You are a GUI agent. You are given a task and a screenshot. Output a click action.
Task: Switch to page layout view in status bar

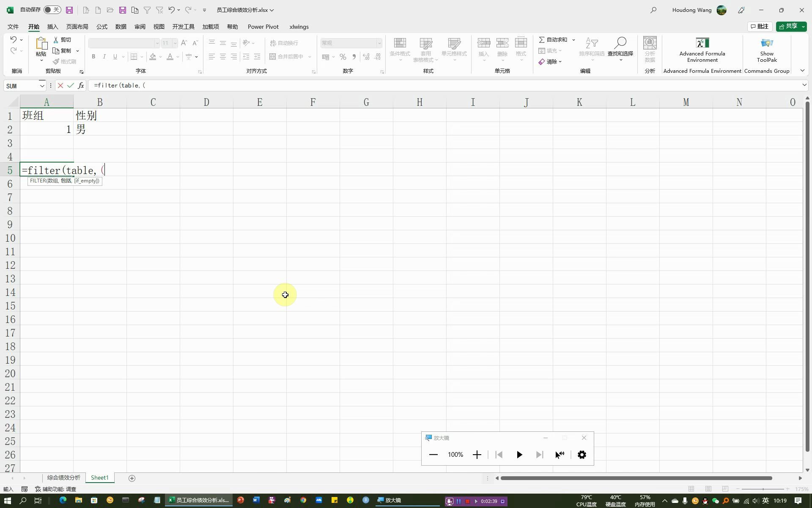[x=708, y=489]
